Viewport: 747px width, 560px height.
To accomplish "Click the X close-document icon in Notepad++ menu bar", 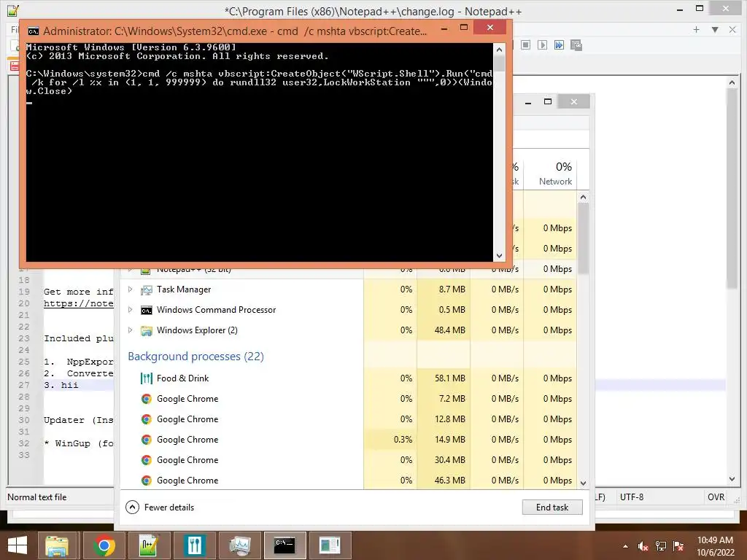I will tap(732, 29).
